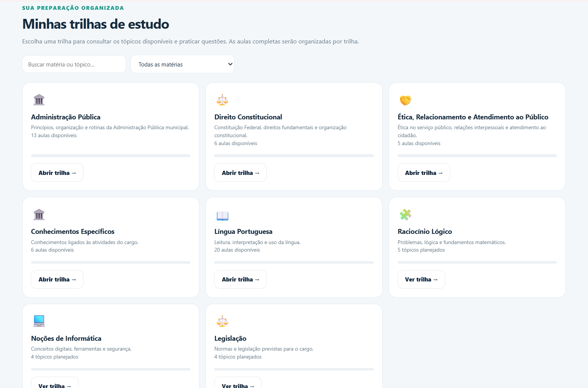Click the Administração Pública card title

(66, 117)
